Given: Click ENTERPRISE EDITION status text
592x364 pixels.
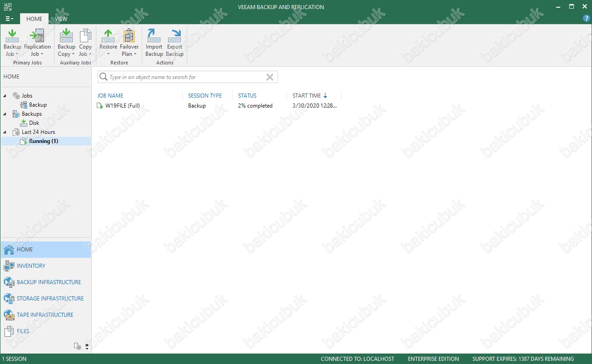Looking at the screenshot, I should tap(433, 359).
